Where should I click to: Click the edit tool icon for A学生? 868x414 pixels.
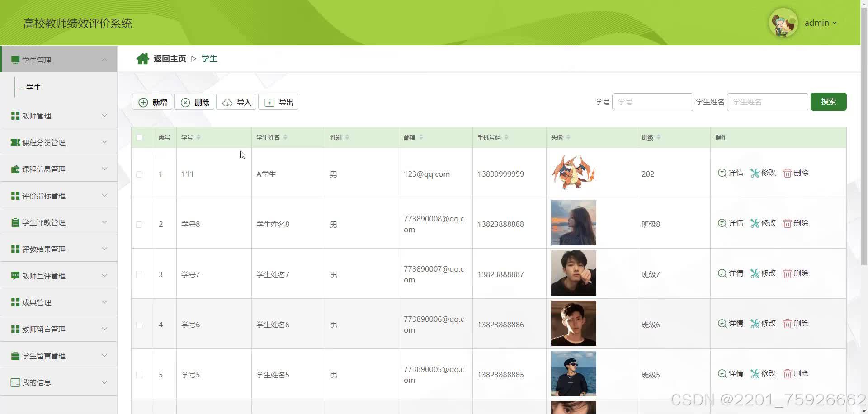(755, 173)
